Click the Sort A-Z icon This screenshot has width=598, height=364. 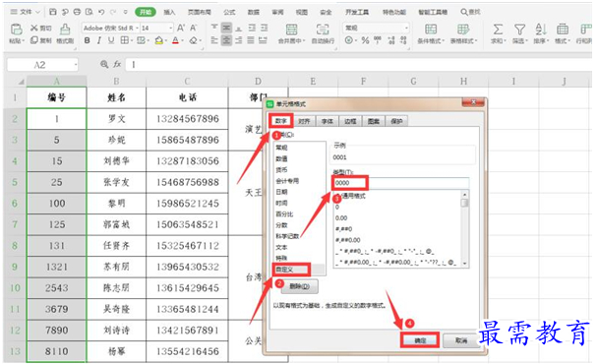tap(541, 30)
